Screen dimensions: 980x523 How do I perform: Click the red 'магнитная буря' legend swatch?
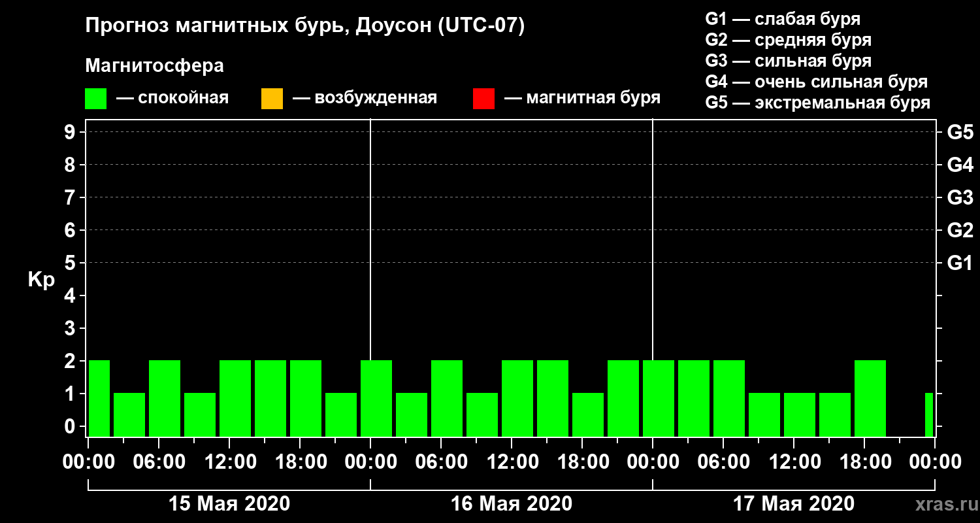(483, 99)
